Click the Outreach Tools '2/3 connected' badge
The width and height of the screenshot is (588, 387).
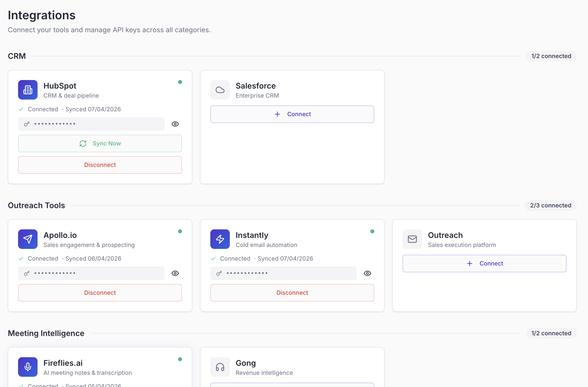point(550,205)
